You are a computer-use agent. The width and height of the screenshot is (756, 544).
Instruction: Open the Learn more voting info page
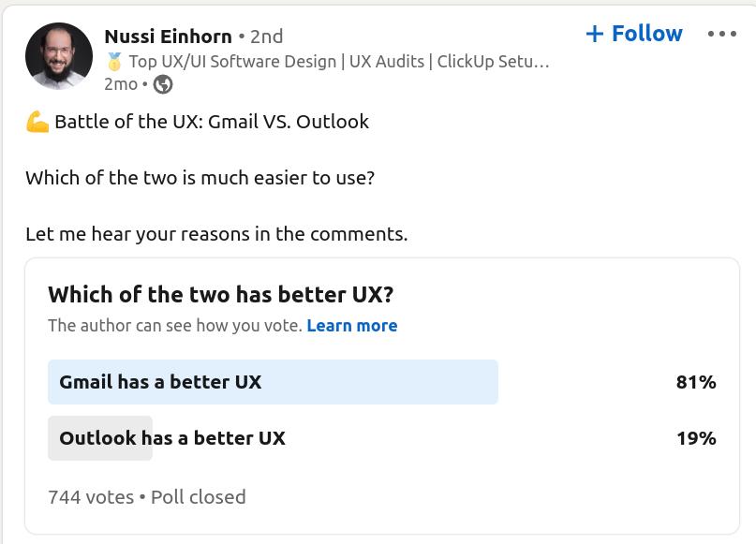coord(352,325)
